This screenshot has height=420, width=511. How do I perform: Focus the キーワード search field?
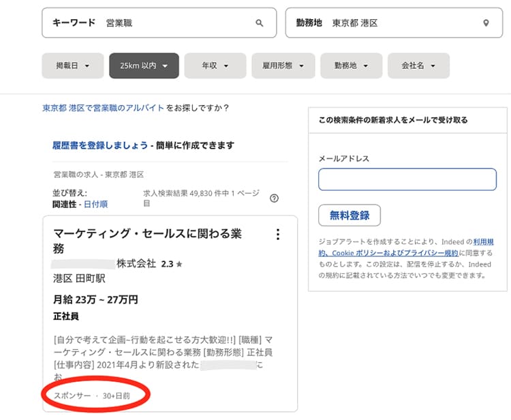click(x=159, y=22)
